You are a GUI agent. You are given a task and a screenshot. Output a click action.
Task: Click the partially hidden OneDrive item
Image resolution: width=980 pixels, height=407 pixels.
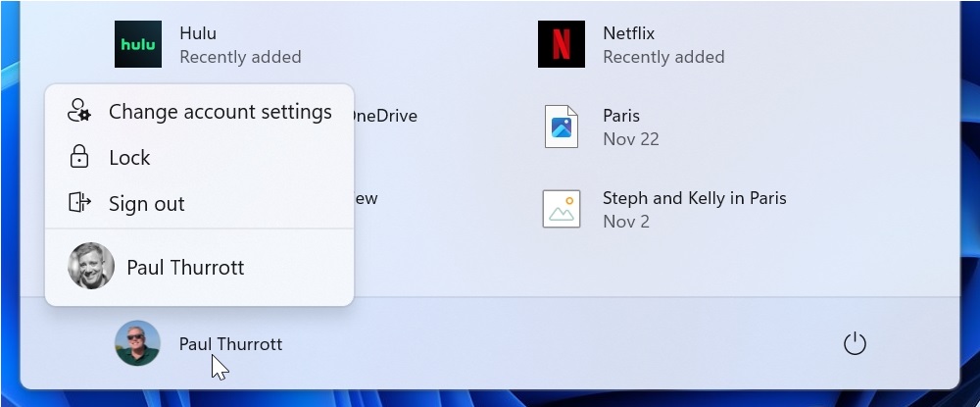[x=385, y=116]
